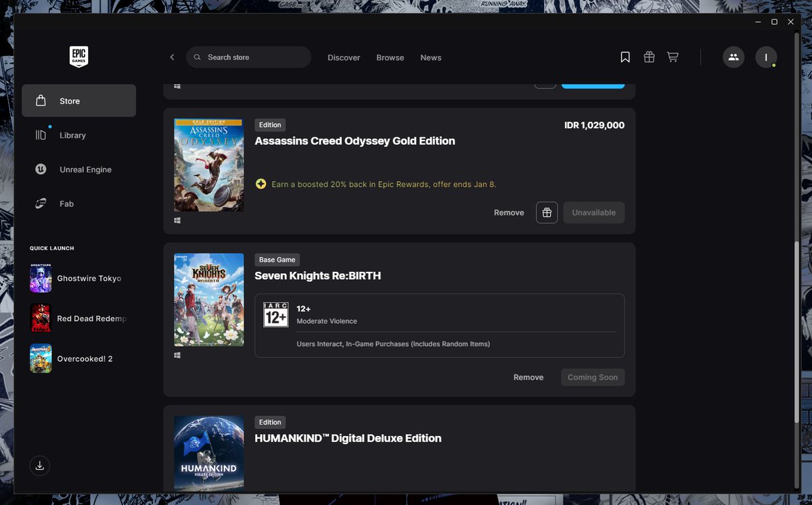812x505 pixels.
Task: Click the Moderate Violence descriptor
Action: coord(327,321)
